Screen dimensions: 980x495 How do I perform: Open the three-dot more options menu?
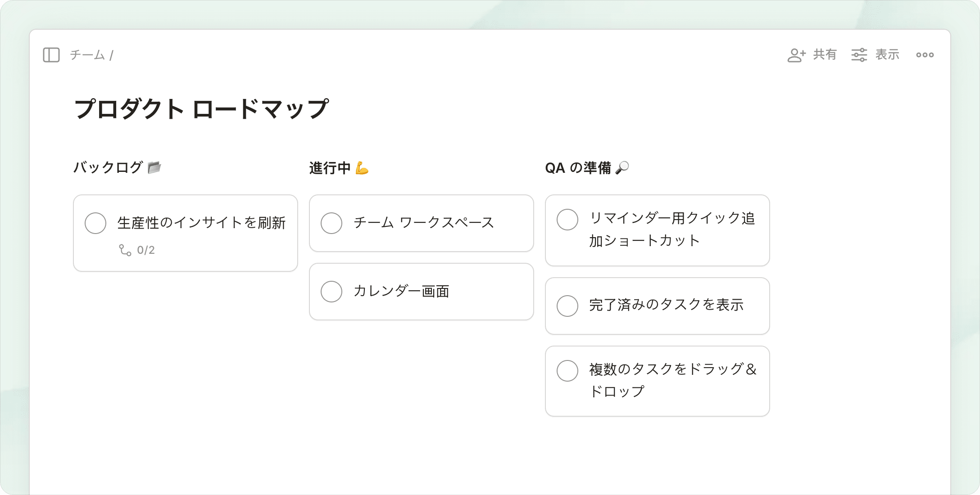(x=925, y=55)
